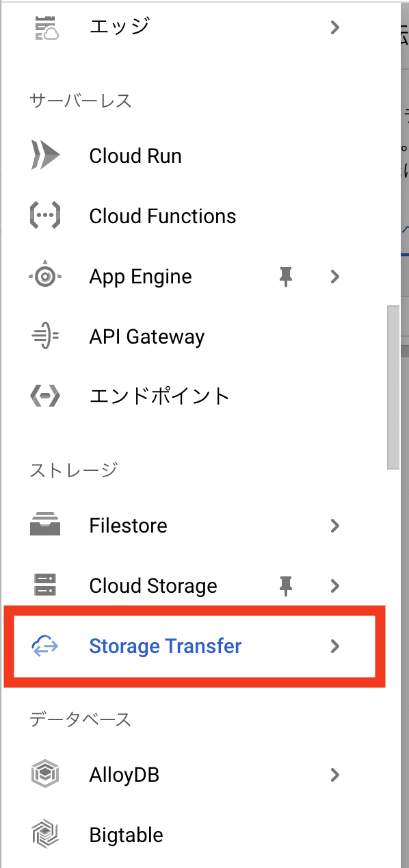Image resolution: width=409 pixels, height=868 pixels.
Task: Open Bigtable from the navigation list
Action: (126, 834)
